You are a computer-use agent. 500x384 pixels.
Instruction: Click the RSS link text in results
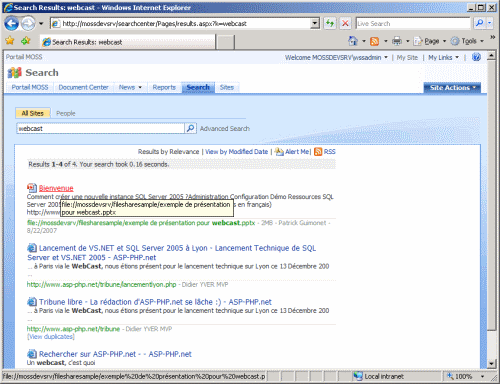click(330, 152)
